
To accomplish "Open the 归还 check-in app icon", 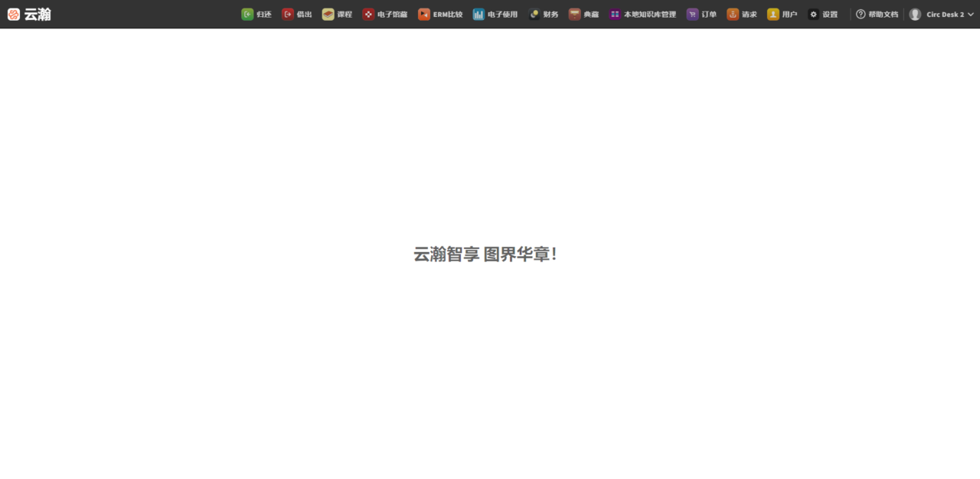I will point(247,14).
